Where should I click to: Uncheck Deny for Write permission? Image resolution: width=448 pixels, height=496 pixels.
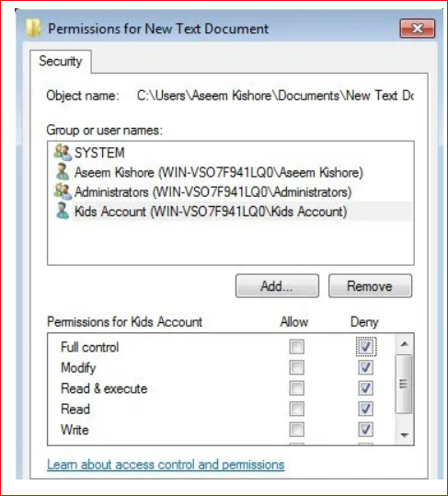click(366, 430)
